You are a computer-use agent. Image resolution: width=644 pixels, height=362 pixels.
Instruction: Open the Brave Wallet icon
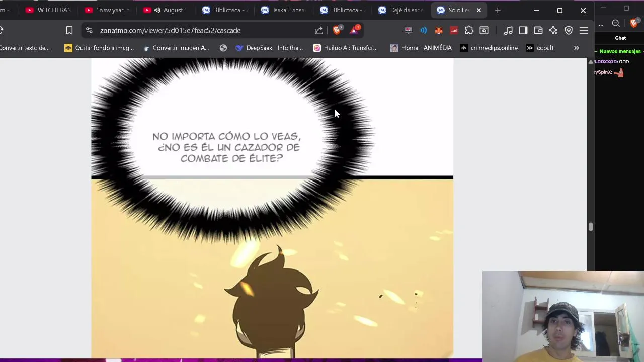538,30
